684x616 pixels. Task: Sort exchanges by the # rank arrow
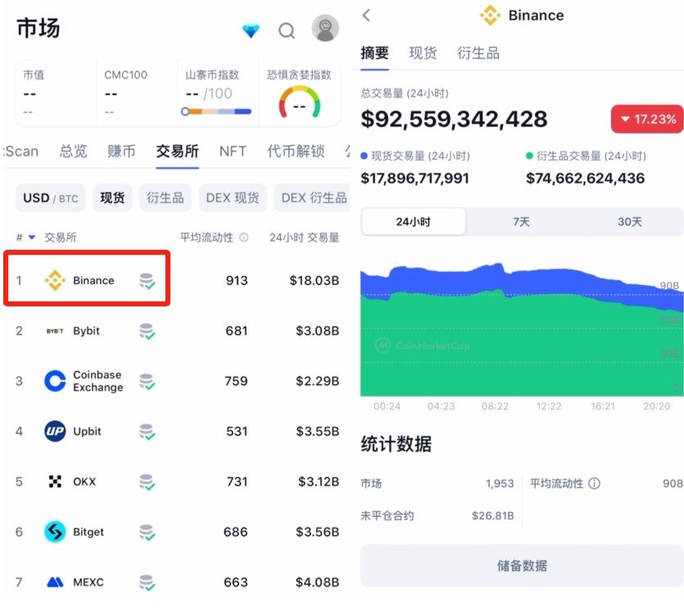point(25,238)
